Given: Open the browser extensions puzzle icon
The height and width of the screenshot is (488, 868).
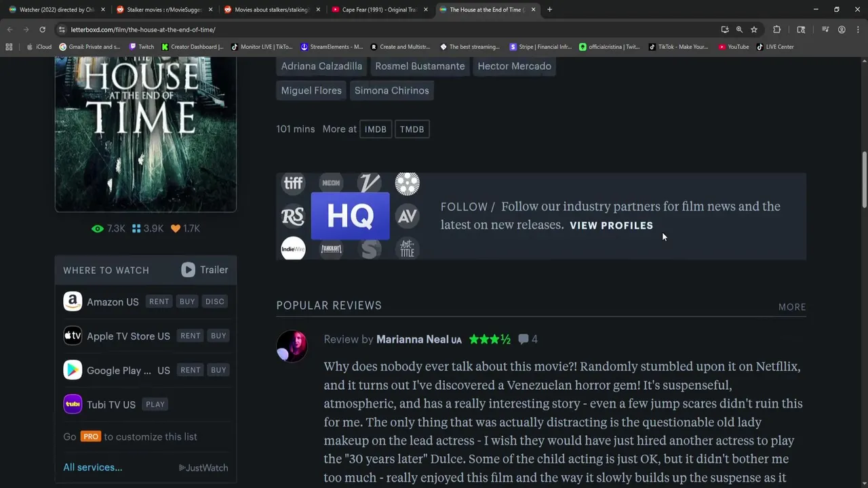Looking at the screenshot, I should click(777, 30).
